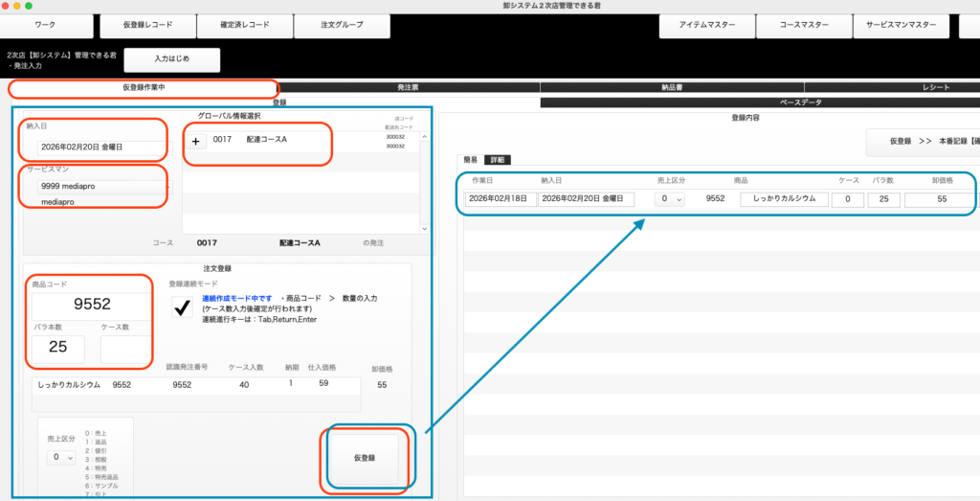The height and width of the screenshot is (501, 980).
Task: Click the 商品コード field showing 9552
Action: click(x=92, y=304)
